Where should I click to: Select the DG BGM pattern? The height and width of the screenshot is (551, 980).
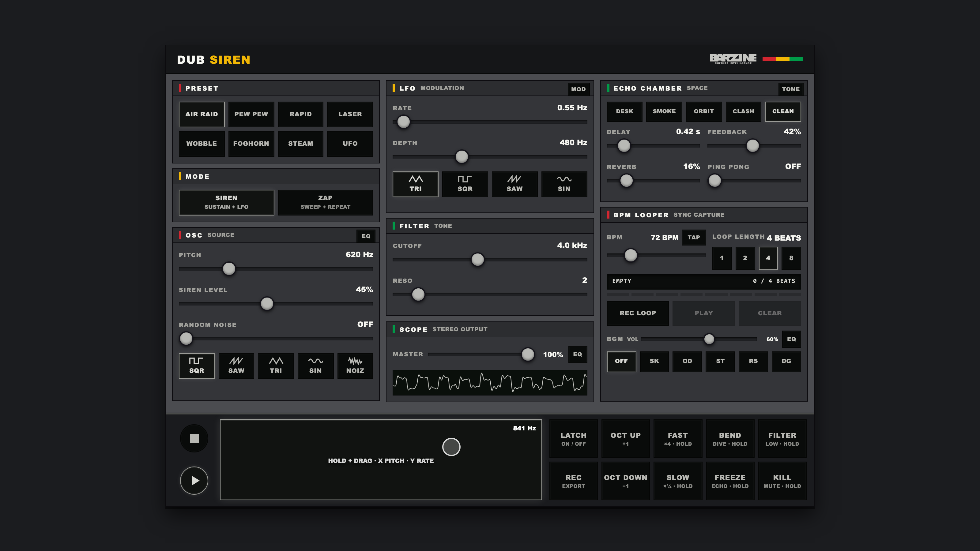point(786,361)
